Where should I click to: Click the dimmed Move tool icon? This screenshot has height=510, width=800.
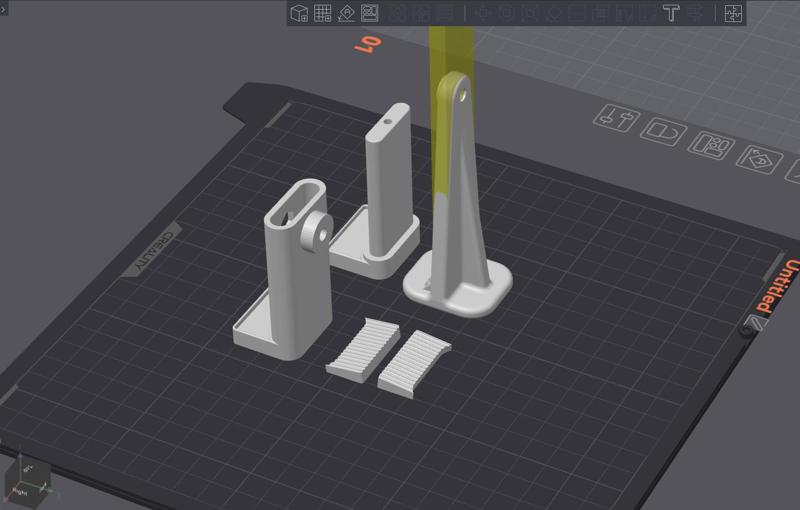[482, 13]
